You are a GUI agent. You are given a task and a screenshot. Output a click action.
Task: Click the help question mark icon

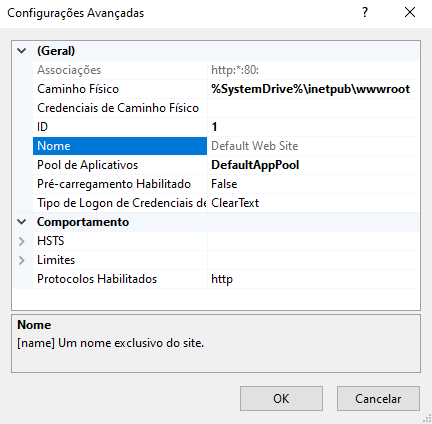click(x=365, y=13)
